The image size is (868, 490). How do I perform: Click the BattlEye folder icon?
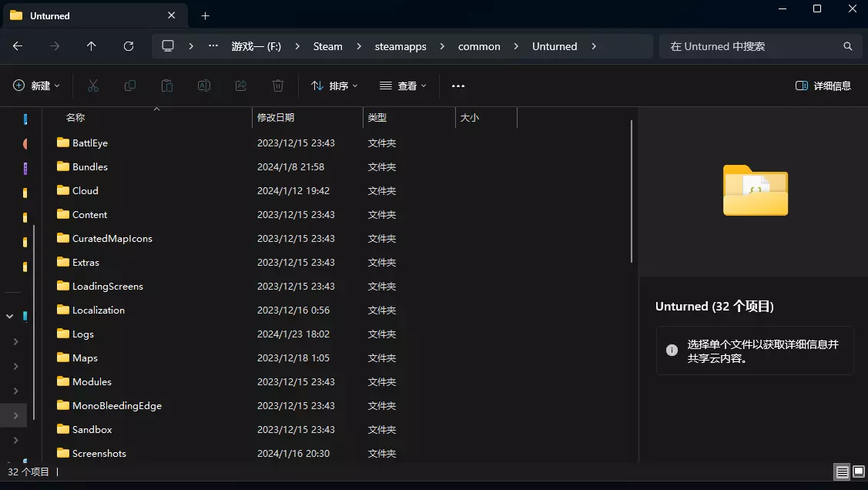[x=63, y=143]
